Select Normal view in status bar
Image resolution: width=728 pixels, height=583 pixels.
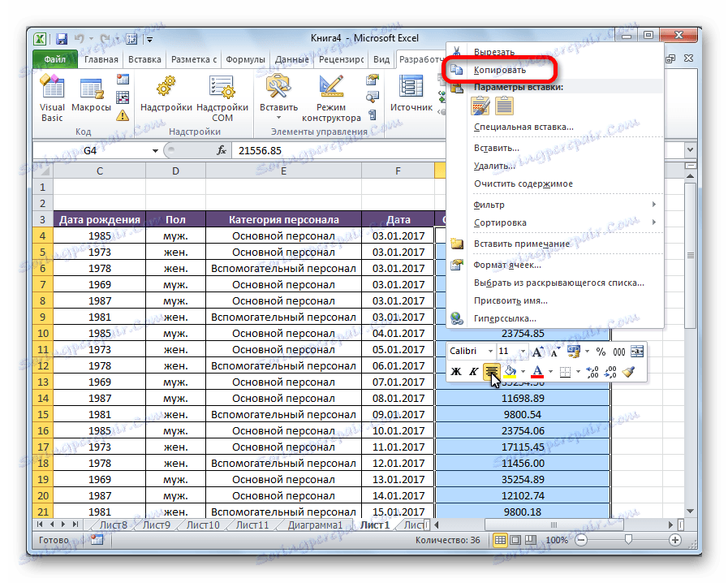click(x=500, y=540)
